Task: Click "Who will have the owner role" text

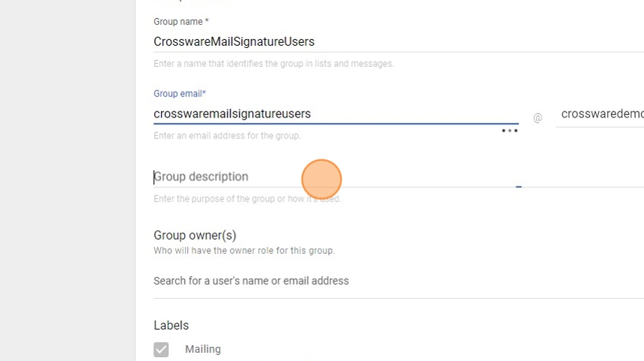Action: coord(244,250)
